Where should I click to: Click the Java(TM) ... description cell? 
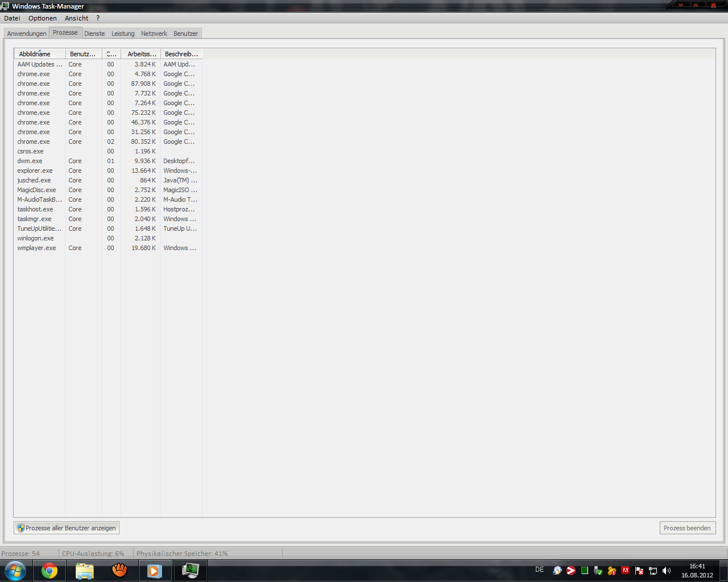pyautogui.click(x=180, y=180)
